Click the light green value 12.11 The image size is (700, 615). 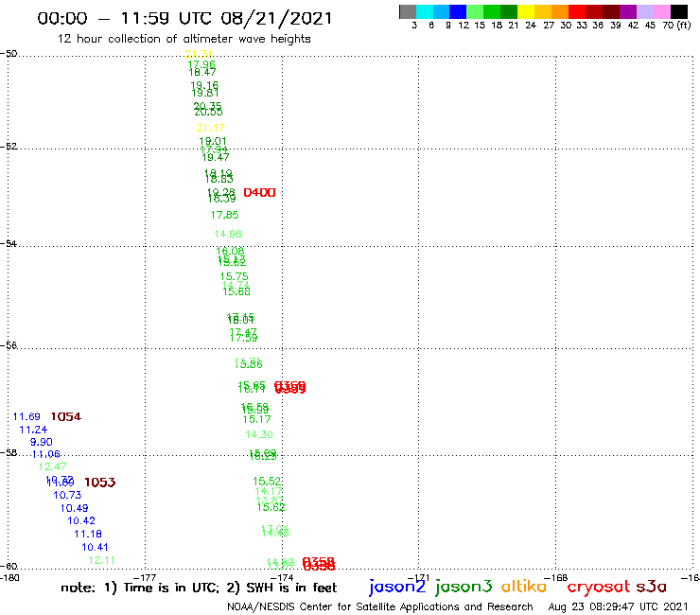(102, 560)
